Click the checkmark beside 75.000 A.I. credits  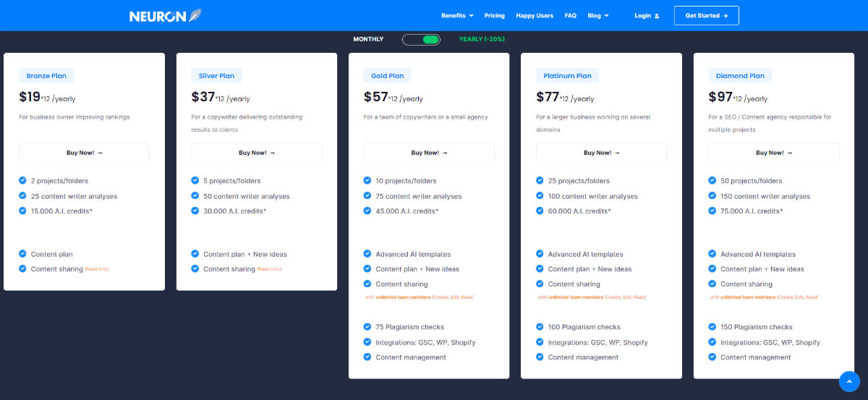(x=712, y=210)
